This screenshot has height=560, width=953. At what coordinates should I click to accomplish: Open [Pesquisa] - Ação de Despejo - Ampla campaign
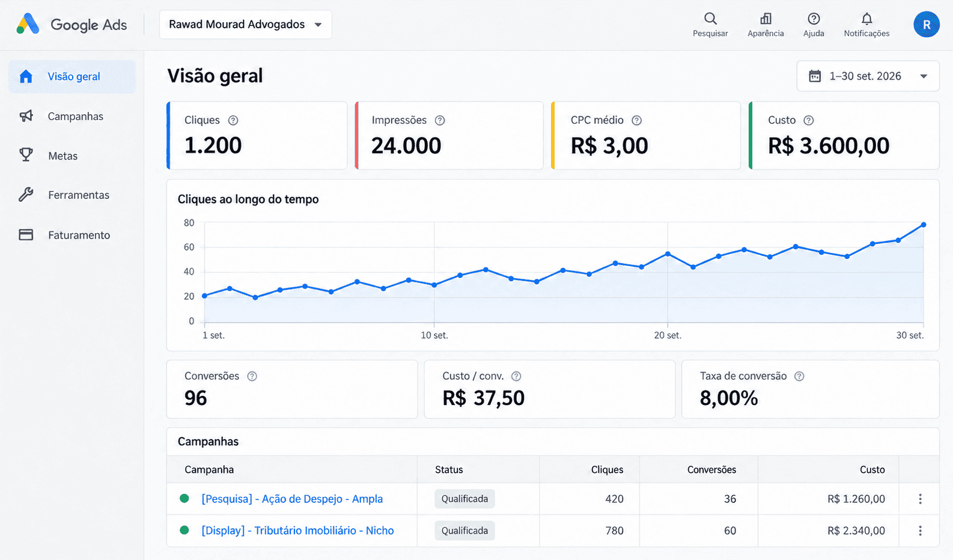[292, 499]
